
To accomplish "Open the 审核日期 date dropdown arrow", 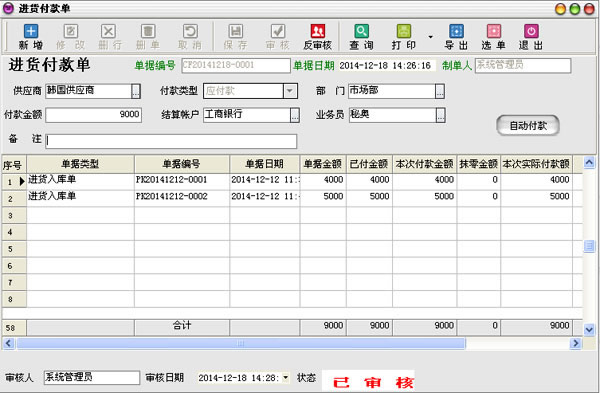I will pyautogui.click(x=285, y=378).
